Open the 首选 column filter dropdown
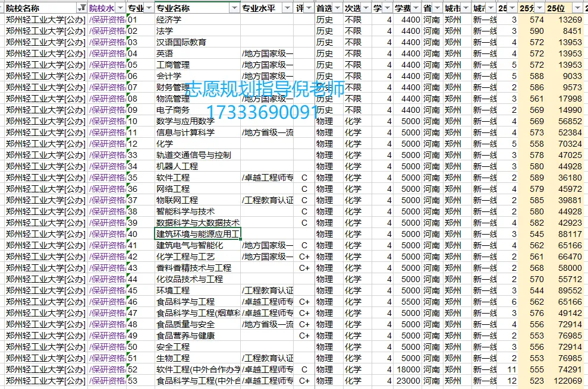The image size is (588, 389). click(x=337, y=8)
